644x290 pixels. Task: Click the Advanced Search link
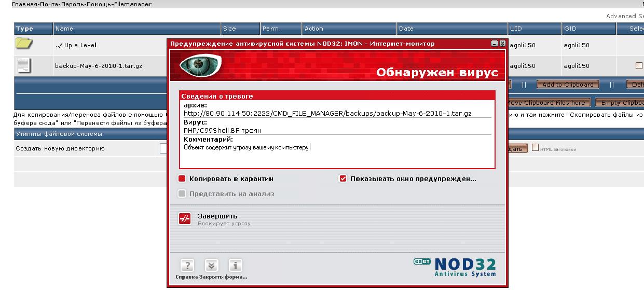click(x=625, y=16)
